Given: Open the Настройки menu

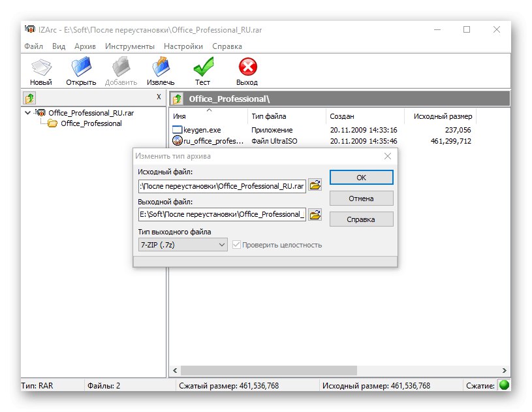Looking at the screenshot, I should (183, 46).
